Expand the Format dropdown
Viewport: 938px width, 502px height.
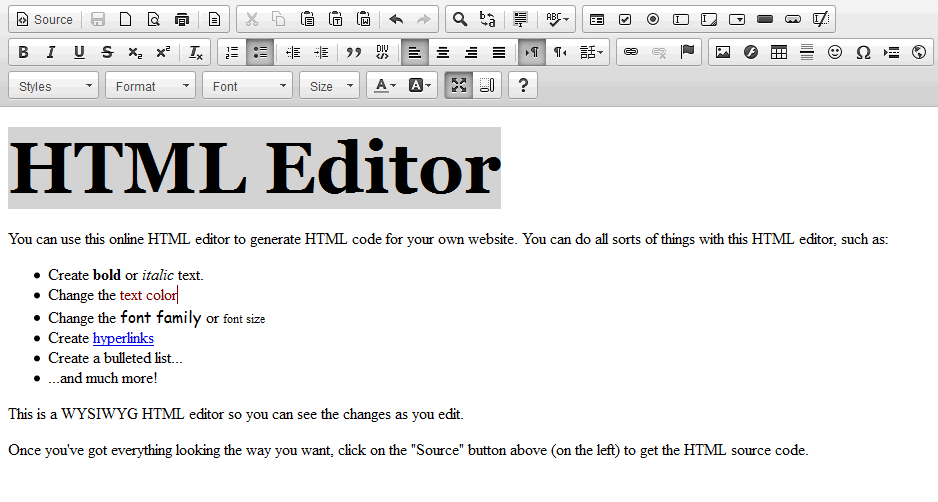[151, 86]
